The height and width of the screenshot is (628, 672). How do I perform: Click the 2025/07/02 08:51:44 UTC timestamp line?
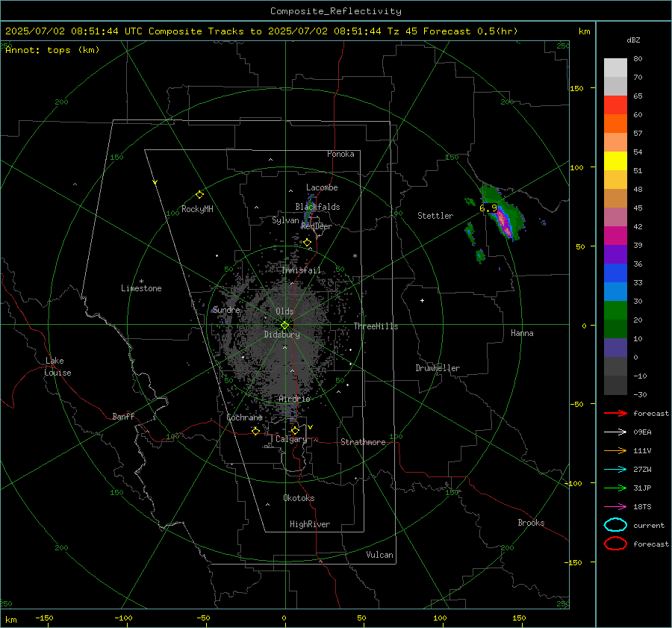click(261, 31)
